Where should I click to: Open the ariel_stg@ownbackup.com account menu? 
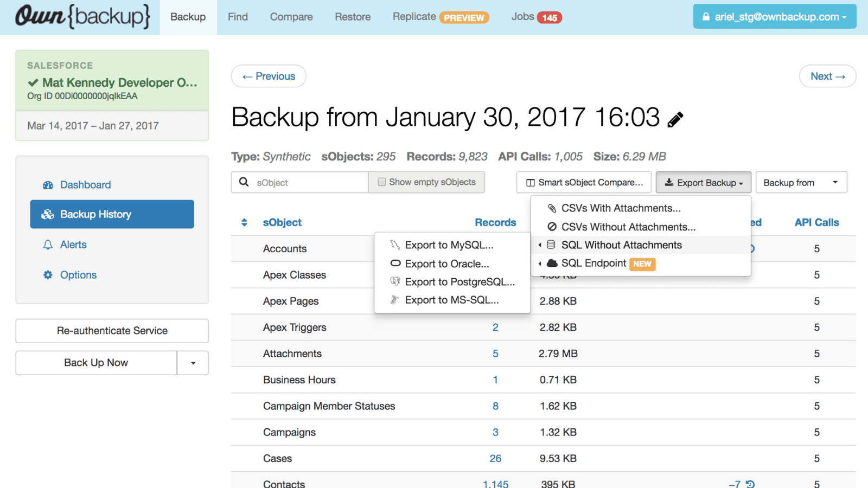point(775,16)
